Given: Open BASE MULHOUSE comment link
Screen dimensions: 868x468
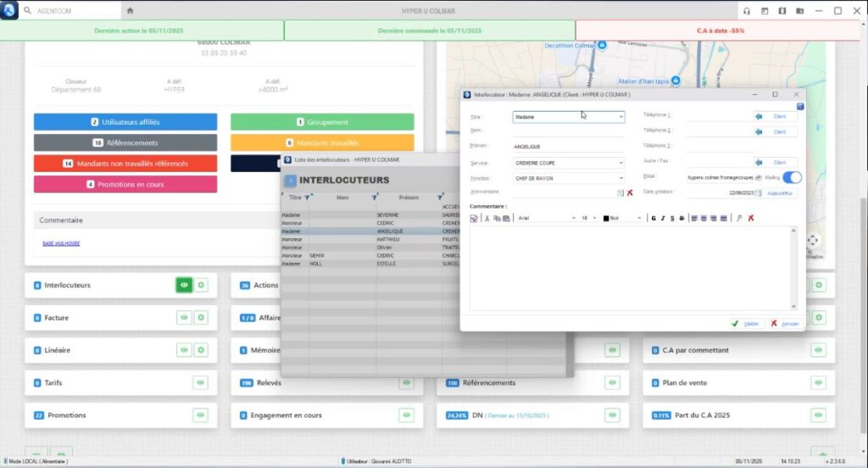Looking at the screenshot, I should click(x=61, y=243).
